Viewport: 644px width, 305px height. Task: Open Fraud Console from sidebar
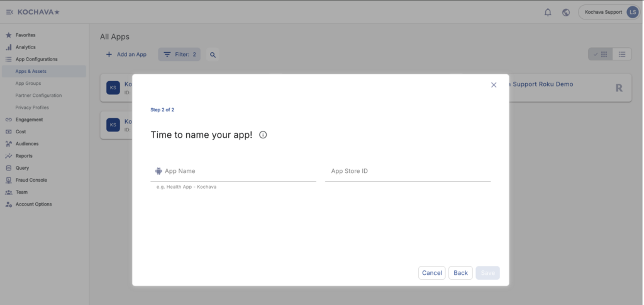pyautogui.click(x=31, y=180)
